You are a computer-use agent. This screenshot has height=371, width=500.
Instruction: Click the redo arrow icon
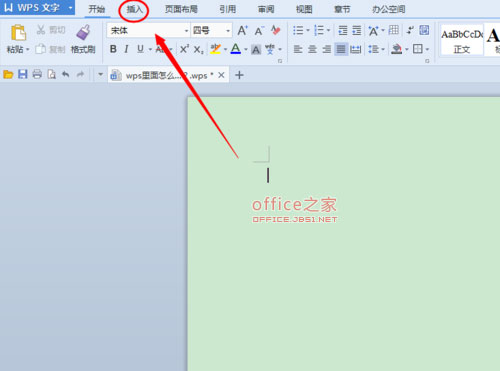(x=80, y=74)
